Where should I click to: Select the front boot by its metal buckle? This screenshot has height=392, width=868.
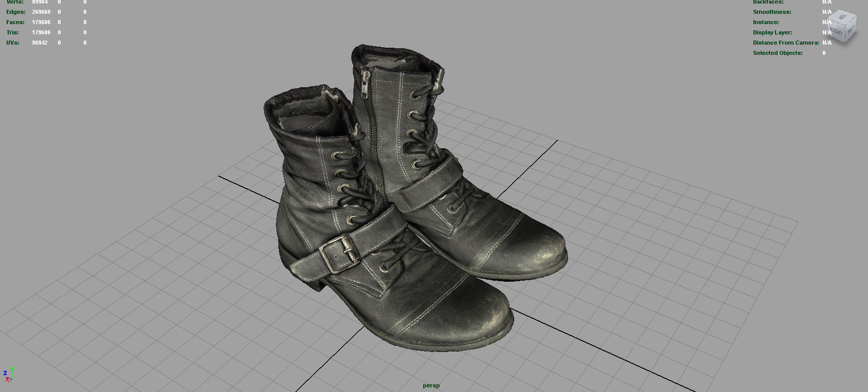[x=339, y=254]
